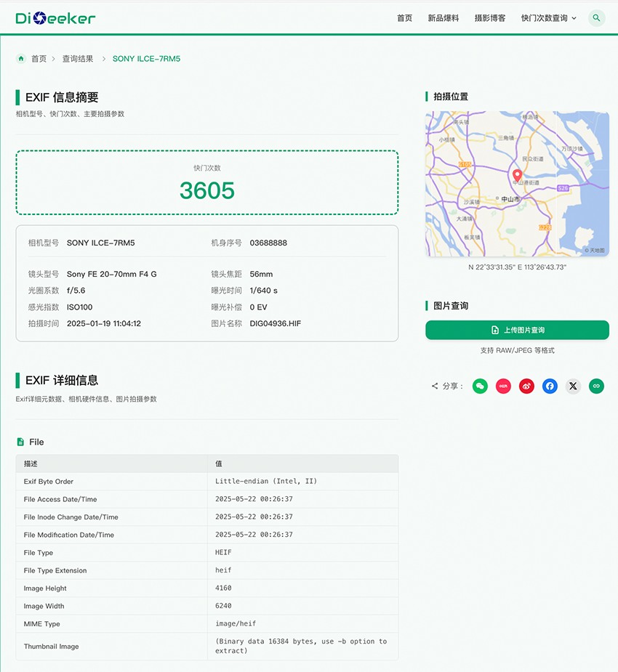Click the file name DIG04936.HIF
The height and width of the screenshot is (672, 618).
click(276, 323)
